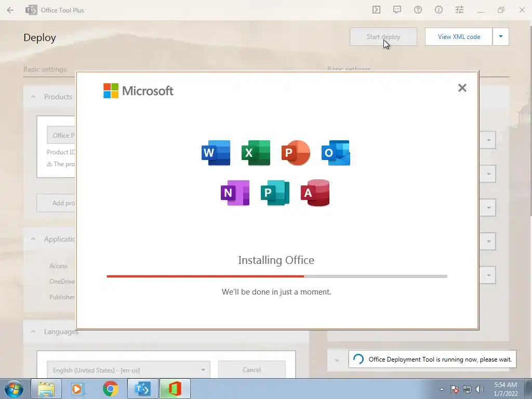Click the Excel icon in installer dialog
The height and width of the screenshot is (399, 532).
point(256,153)
